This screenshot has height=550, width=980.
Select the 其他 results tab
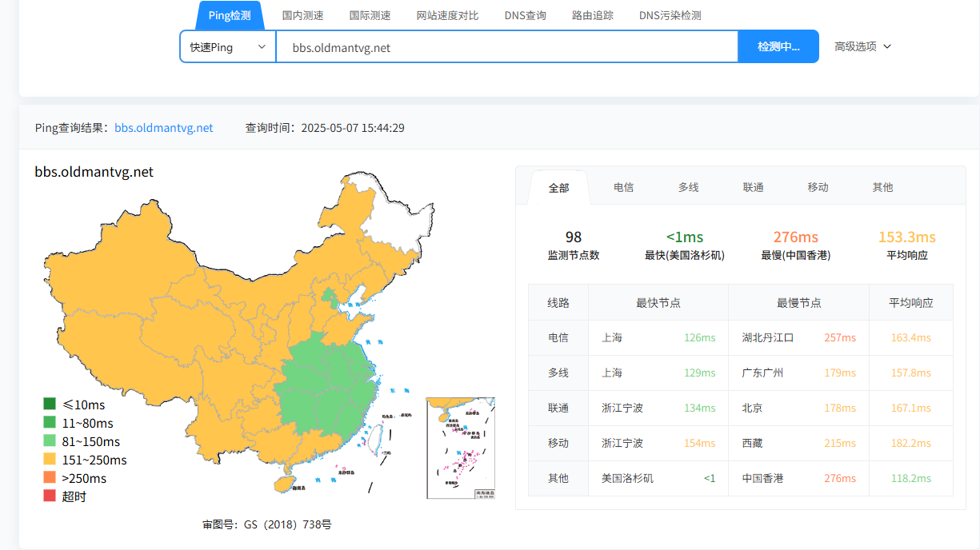[882, 187]
